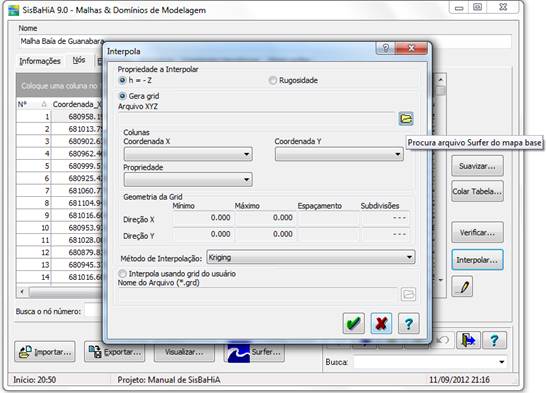Click the Surfer... button label
The height and width of the screenshot is (393, 546).
[266, 352]
